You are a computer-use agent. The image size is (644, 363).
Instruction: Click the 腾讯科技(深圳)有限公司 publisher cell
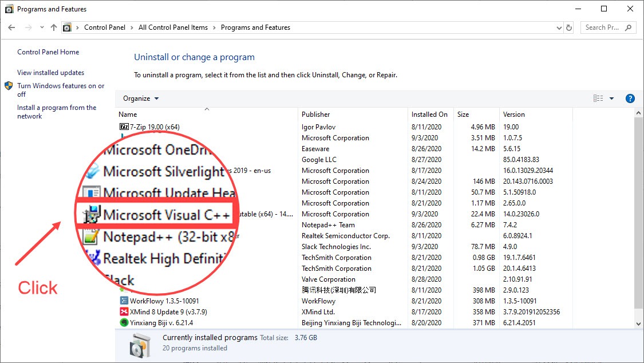click(339, 290)
